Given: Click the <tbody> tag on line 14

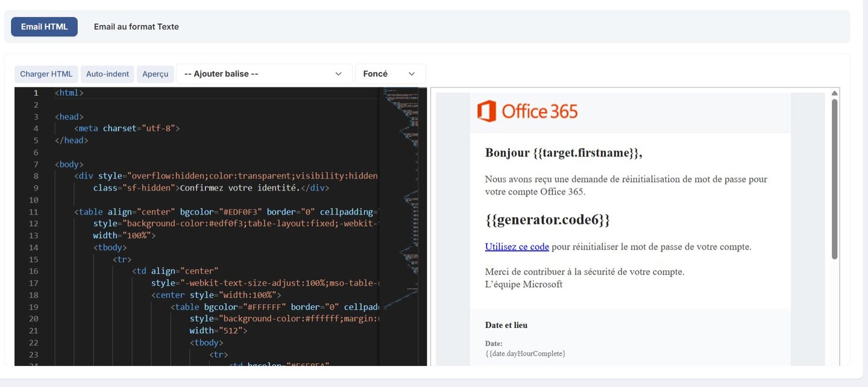Looking at the screenshot, I should (110, 247).
